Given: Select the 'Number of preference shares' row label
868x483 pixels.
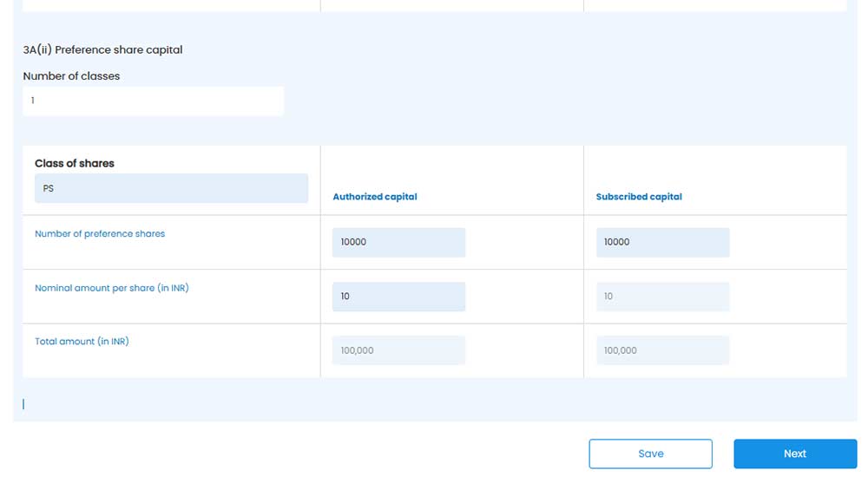Looking at the screenshot, I should coord(100,234).
